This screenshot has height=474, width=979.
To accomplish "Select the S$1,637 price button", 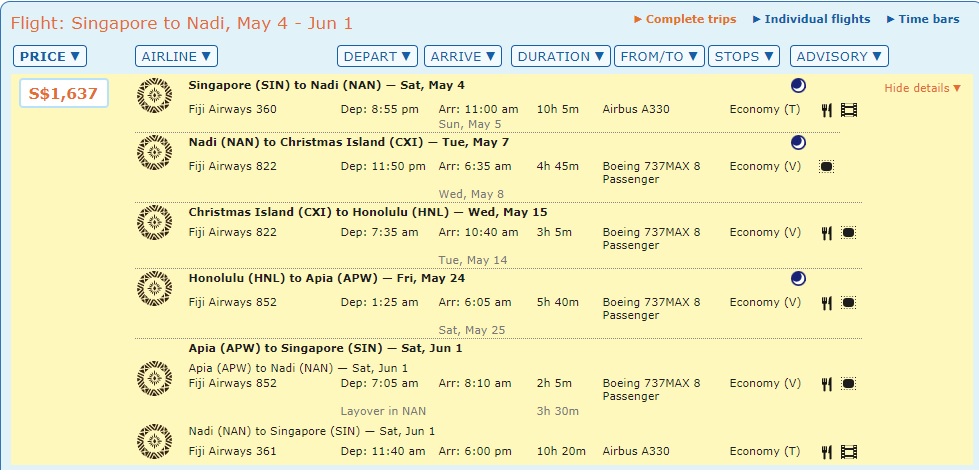I will [x=64, y=94].
